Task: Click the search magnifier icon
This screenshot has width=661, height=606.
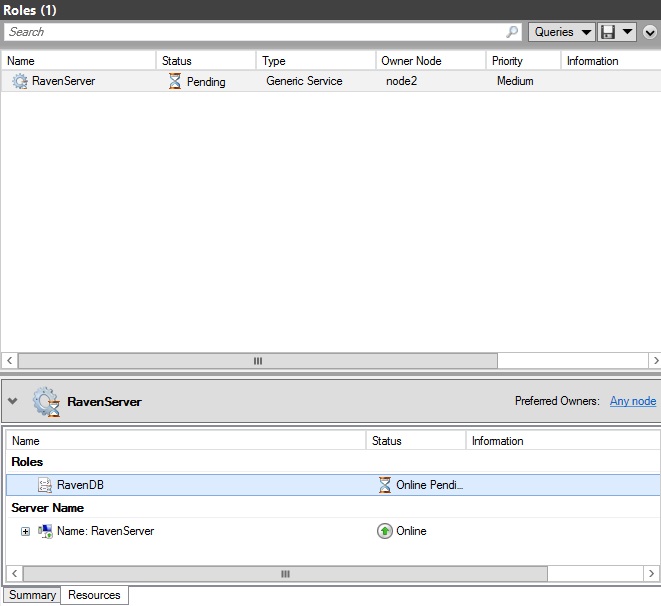Action: 512,32
